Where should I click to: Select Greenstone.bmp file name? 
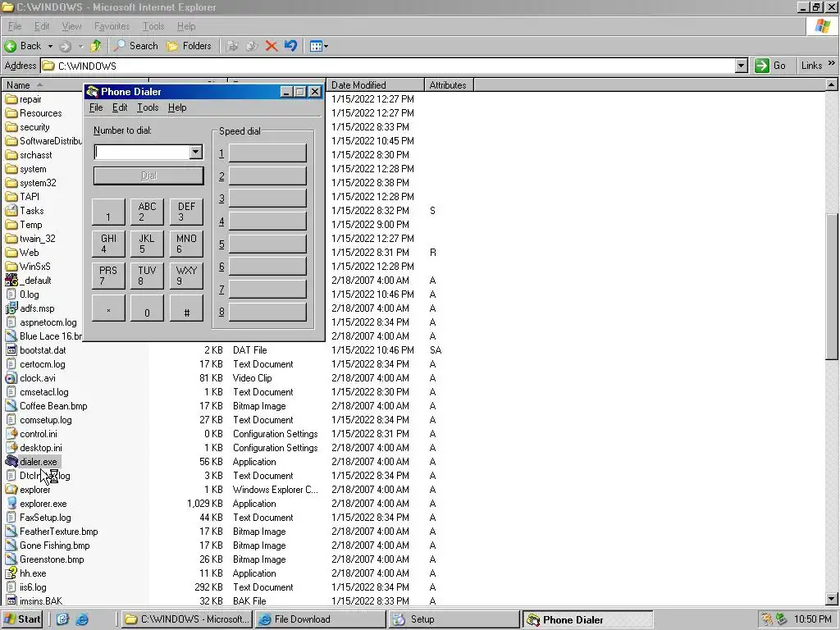coord(52,559)
